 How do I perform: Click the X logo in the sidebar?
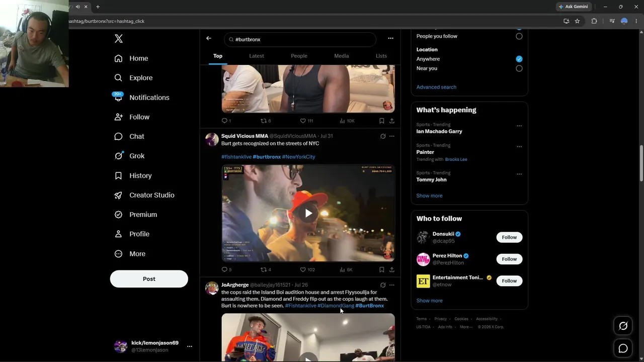click(x=118, y=39)
